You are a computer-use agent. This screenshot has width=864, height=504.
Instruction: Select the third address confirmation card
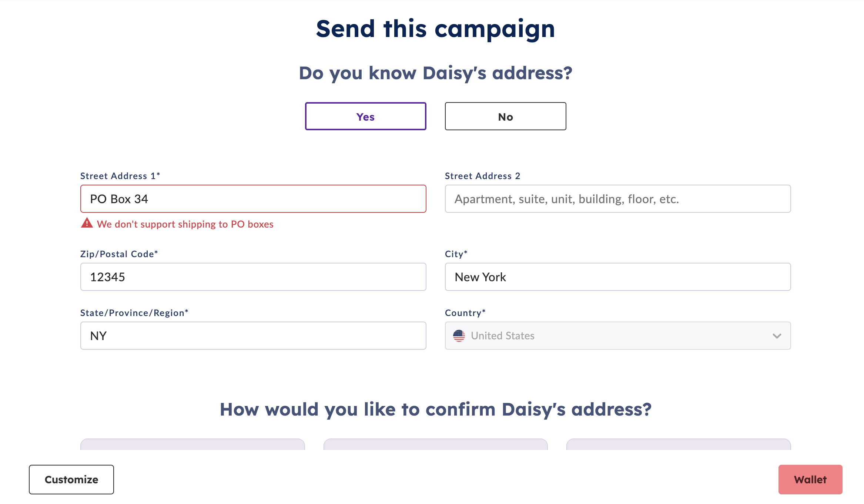(x=679, y=444)
